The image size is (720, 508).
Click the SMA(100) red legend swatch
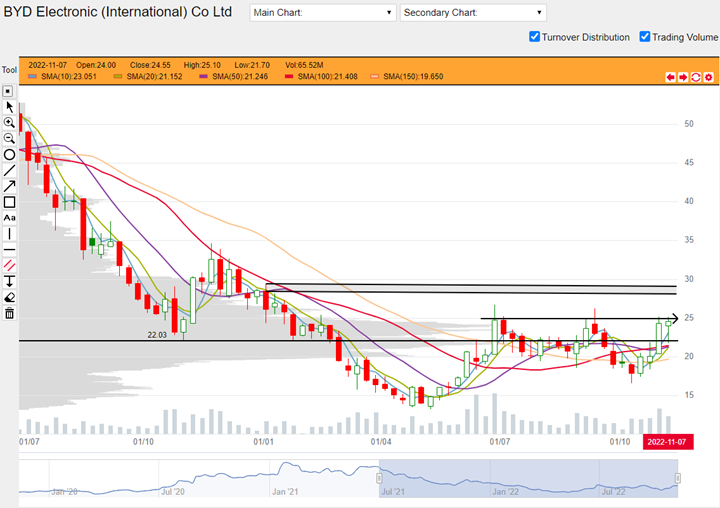point(289,77)
